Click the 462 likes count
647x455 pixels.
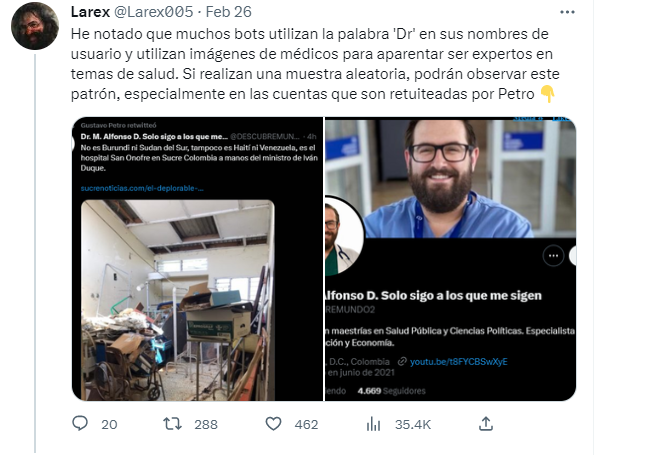tap(306, 424)
